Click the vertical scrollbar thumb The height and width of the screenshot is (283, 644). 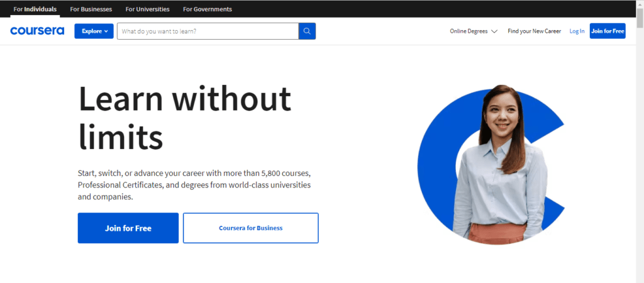(640, 17)
